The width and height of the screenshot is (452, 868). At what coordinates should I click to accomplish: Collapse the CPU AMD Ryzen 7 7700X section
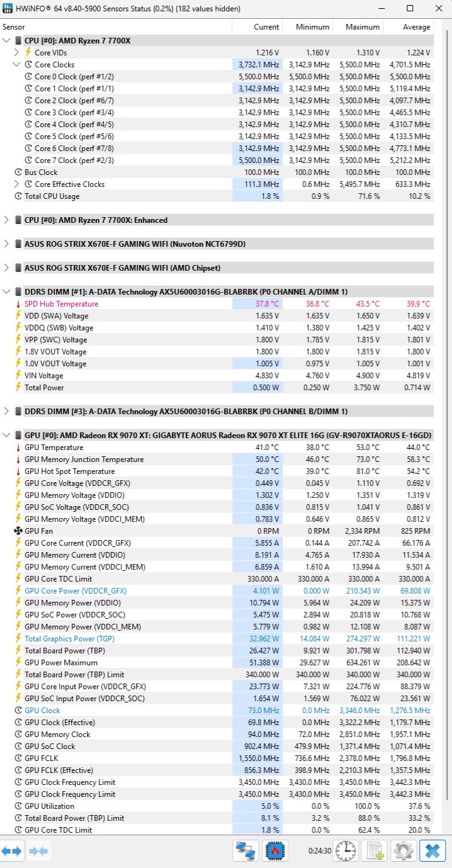pos(6,40)
